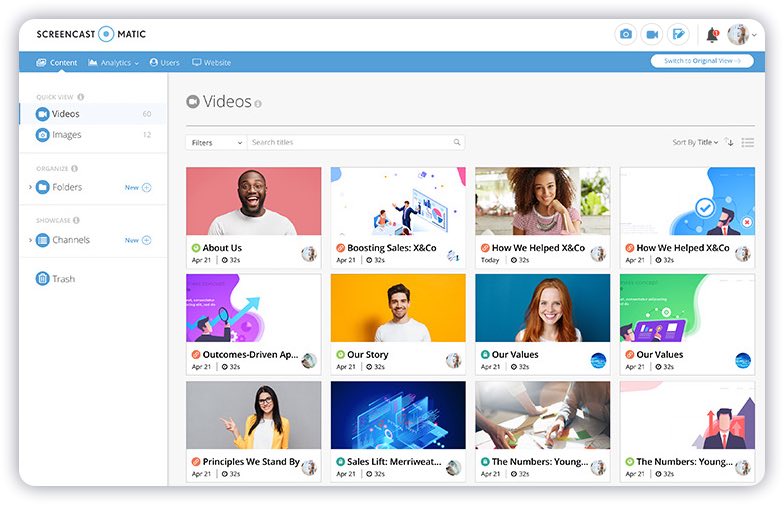This screenshot has width=784, height=505.
Task: Open the About Us video thumbnail
Action: click(x=254, y=201)
